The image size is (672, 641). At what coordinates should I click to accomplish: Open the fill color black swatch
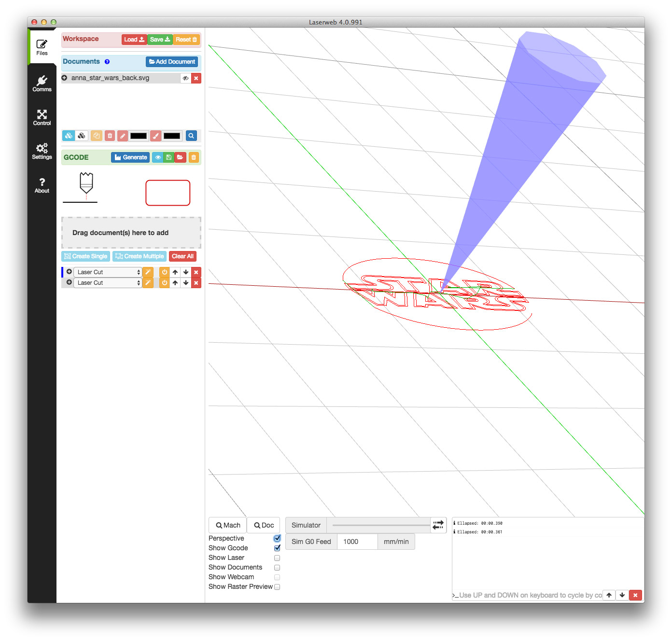coord(172,136)
